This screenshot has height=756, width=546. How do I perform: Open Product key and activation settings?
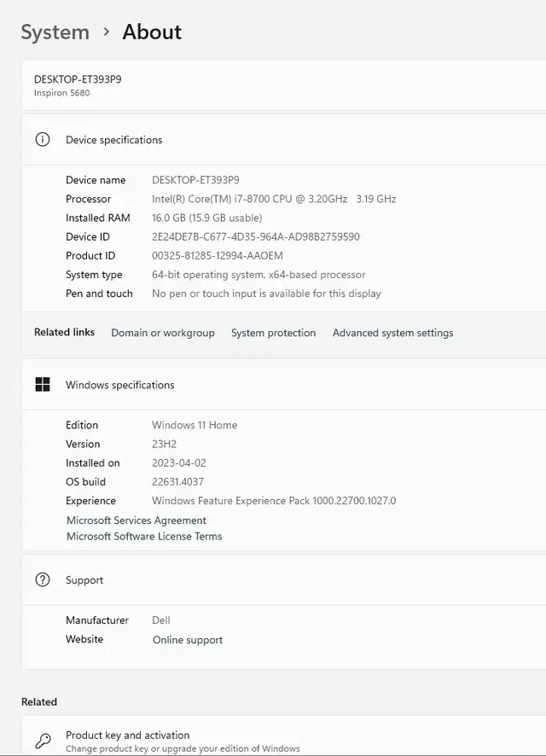click(284, 736)
